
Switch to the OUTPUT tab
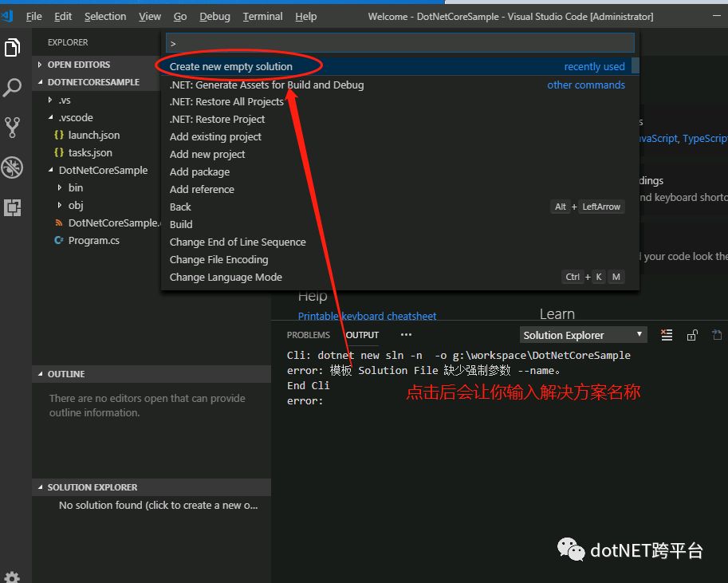(x=362, y=335)
